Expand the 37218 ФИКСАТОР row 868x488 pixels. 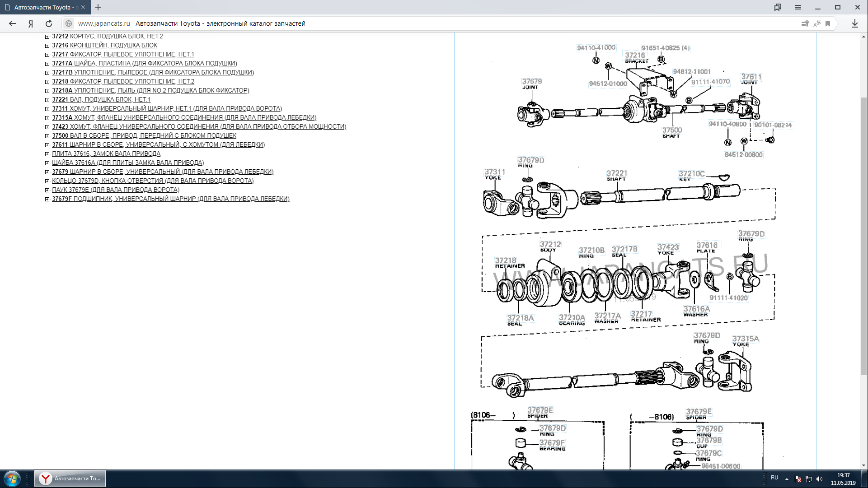(x=47, y=82)
